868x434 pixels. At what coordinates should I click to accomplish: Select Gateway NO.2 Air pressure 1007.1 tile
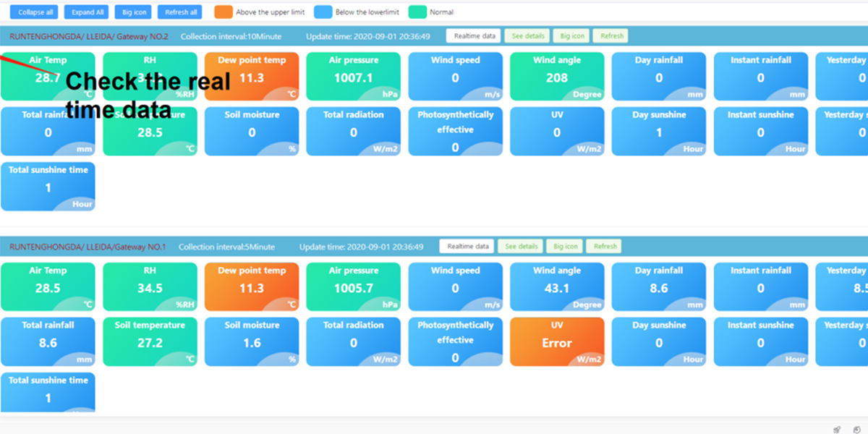[x=353, y=76]
